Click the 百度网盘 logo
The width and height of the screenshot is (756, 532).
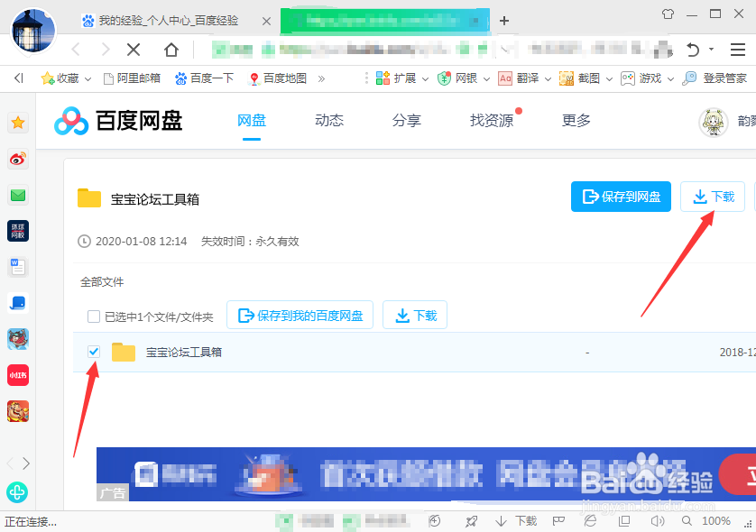click(118, 121)
